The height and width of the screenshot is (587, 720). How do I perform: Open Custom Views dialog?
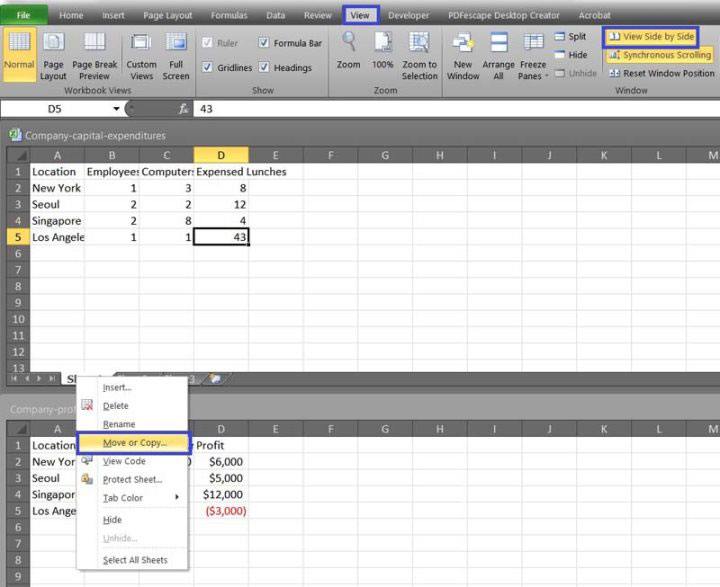[141, 56]
